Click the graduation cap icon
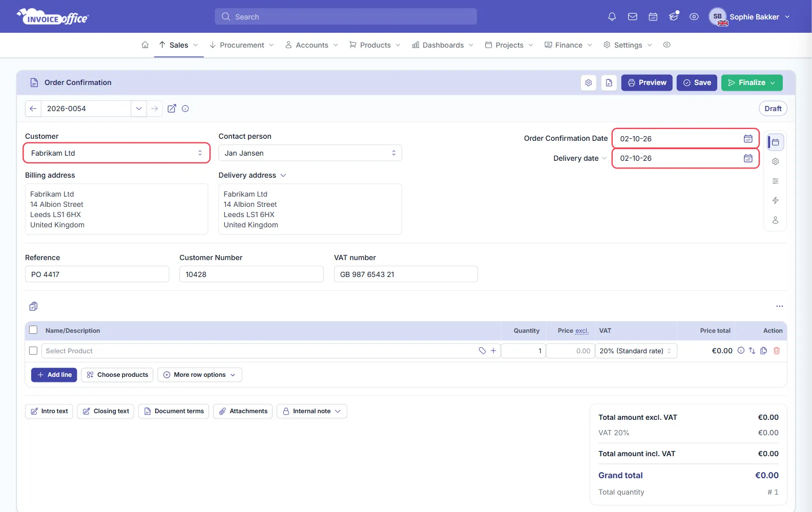812x512 pixels. click(674, 17)
